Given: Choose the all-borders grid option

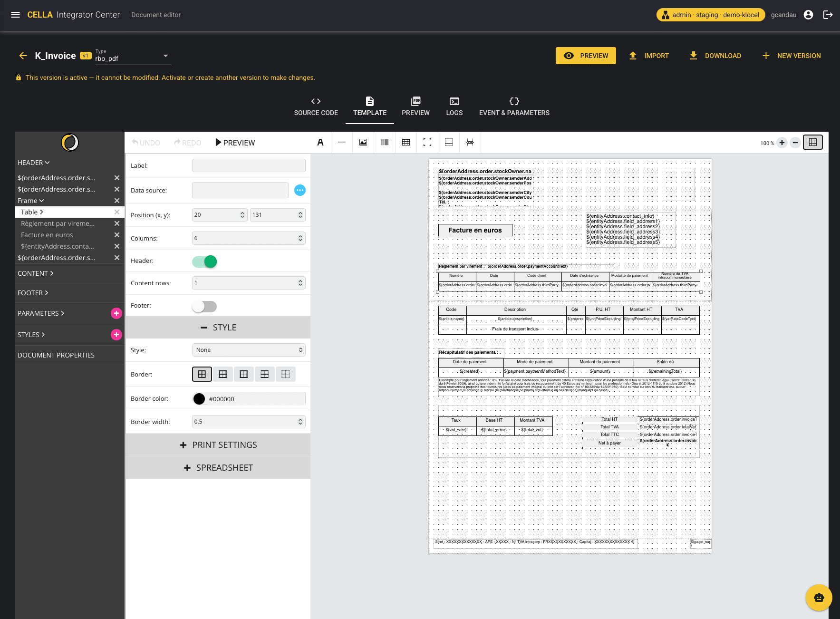Looking at the screenshot, I should [202, 374].
